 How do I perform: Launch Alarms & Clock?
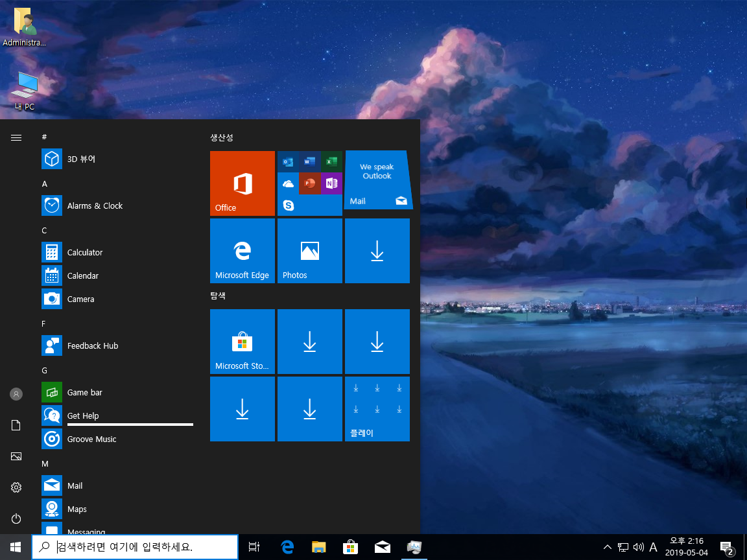pos(117,205)
